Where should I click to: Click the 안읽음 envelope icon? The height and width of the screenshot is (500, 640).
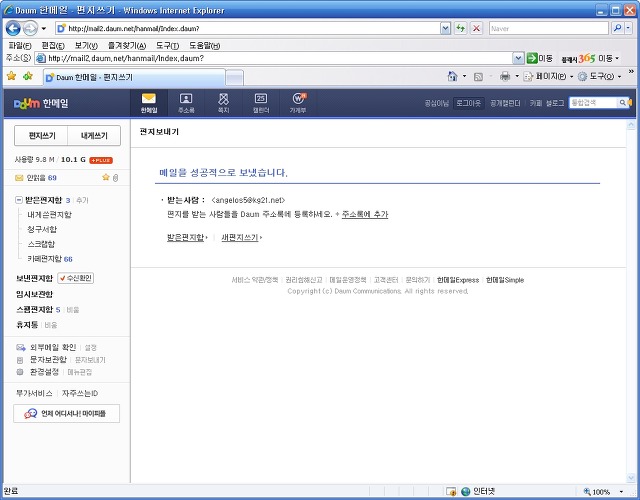19,178
